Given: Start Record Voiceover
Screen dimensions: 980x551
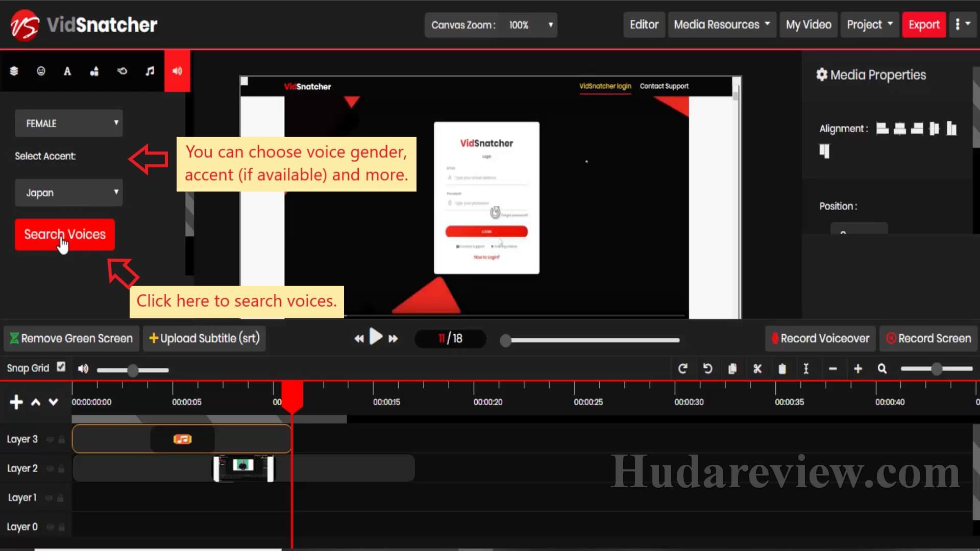Looking at the screenshot, I should point(820,338).
